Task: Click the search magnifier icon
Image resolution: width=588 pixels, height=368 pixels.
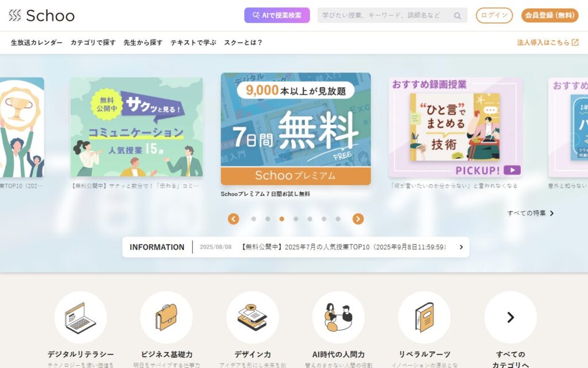Action: point(457,16)
